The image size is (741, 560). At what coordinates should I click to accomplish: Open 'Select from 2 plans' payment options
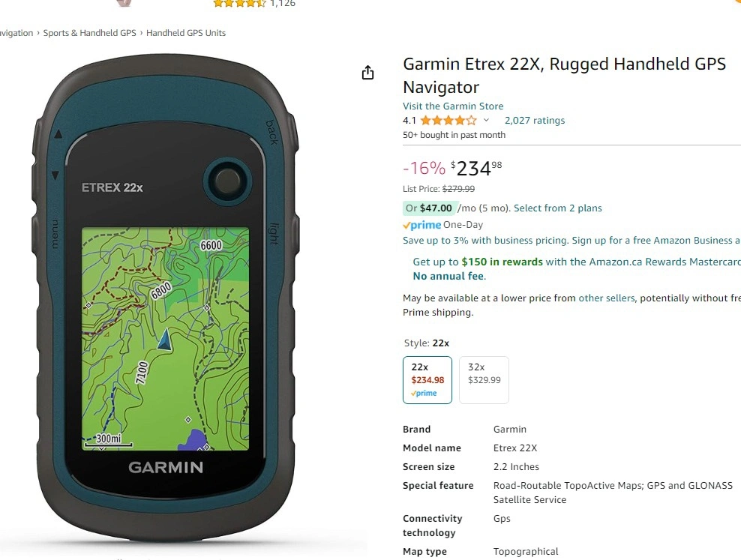(558, 208)
